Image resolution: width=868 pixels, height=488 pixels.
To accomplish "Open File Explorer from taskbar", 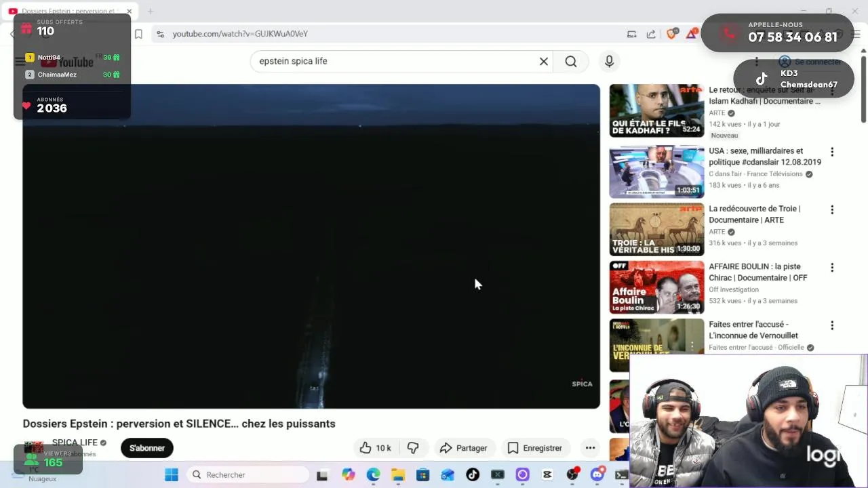I will pos(398,474).
